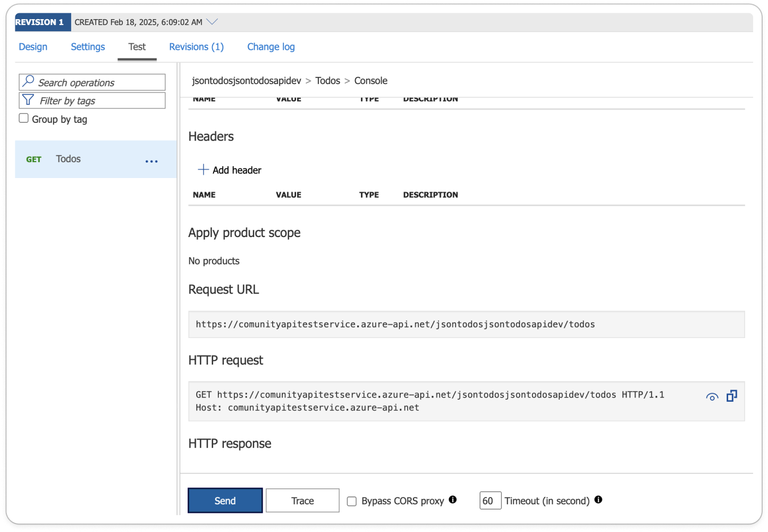The width and height of the screenshot is (768, 532).
Task: Copy the HTTP request using copy icon
Action: (732, 396)
